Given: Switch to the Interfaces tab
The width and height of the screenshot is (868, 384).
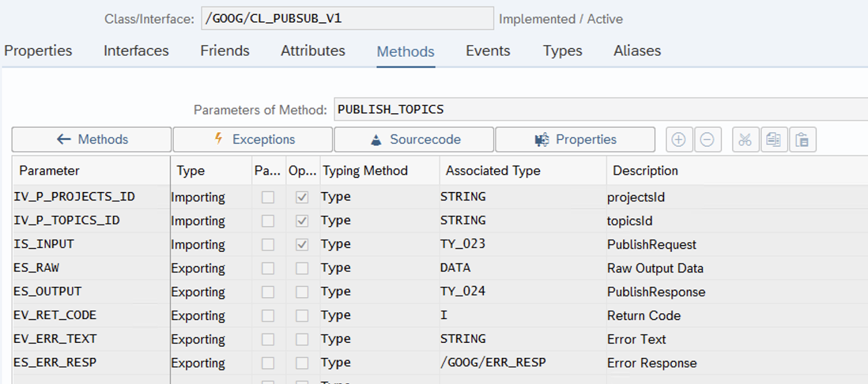Looking at the screenshot, I should pyautogui.click(x=136, y=51).
